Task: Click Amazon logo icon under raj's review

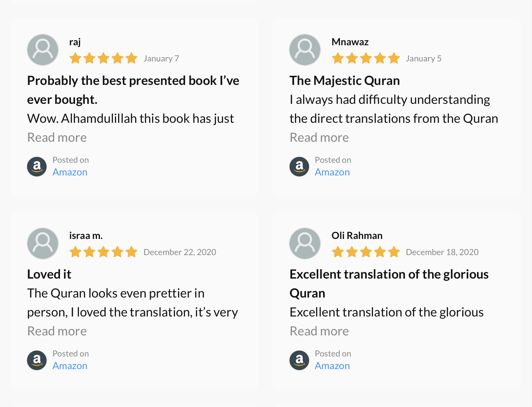Action: (37, 167)
